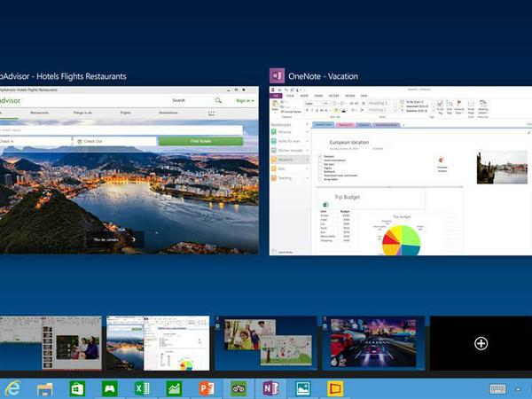Open the Flights tab in TripAdvisor
Image resolution: width=532 pixels, height=399 pixels.
point(125,113)
